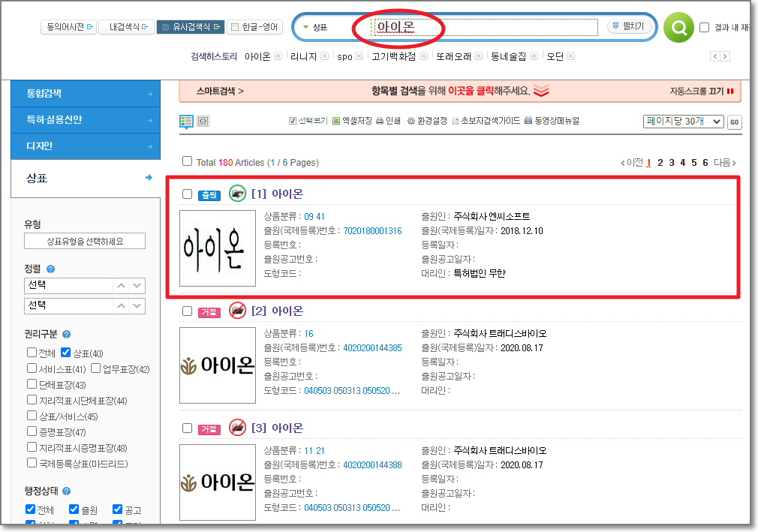758x532 pixels.
Task: Check the checkbox for result [1] 아이온
Action: click(x=187, y=194)
